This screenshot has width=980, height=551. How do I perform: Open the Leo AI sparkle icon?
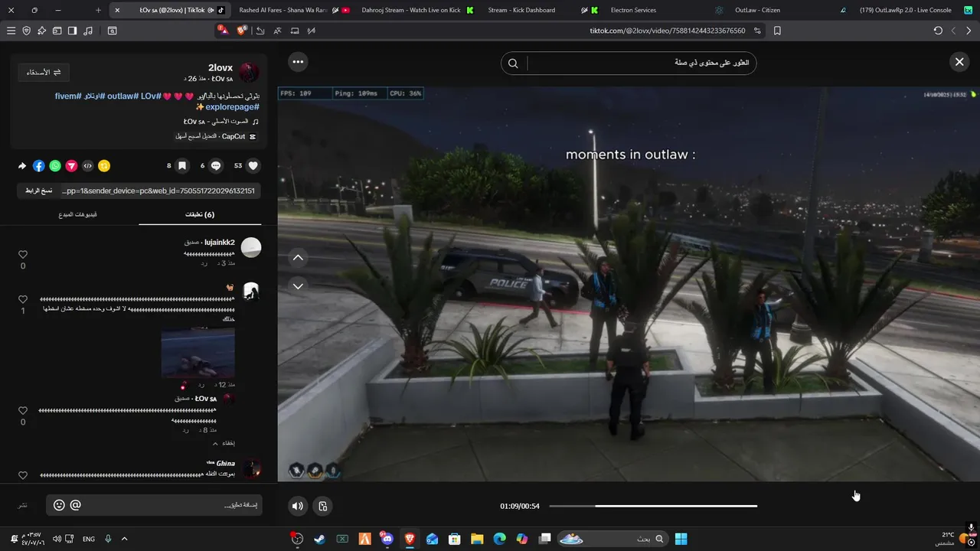tap(41, 31)
